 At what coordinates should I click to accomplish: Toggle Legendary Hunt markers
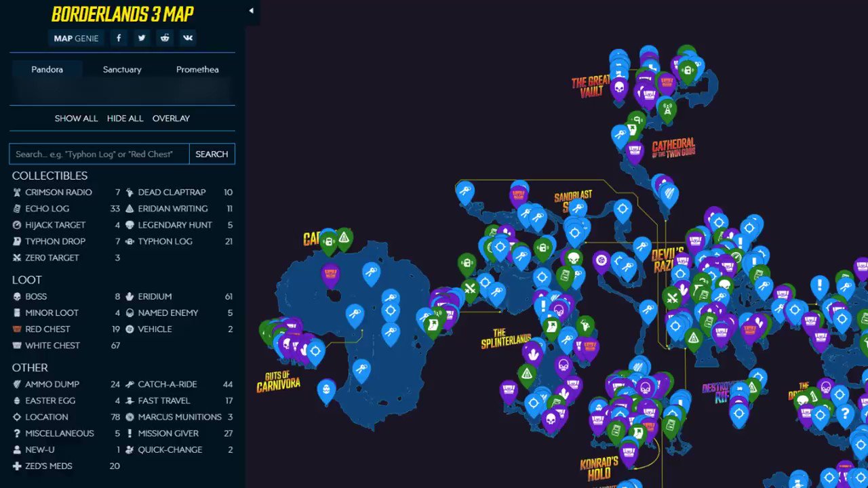click(179, 225)
